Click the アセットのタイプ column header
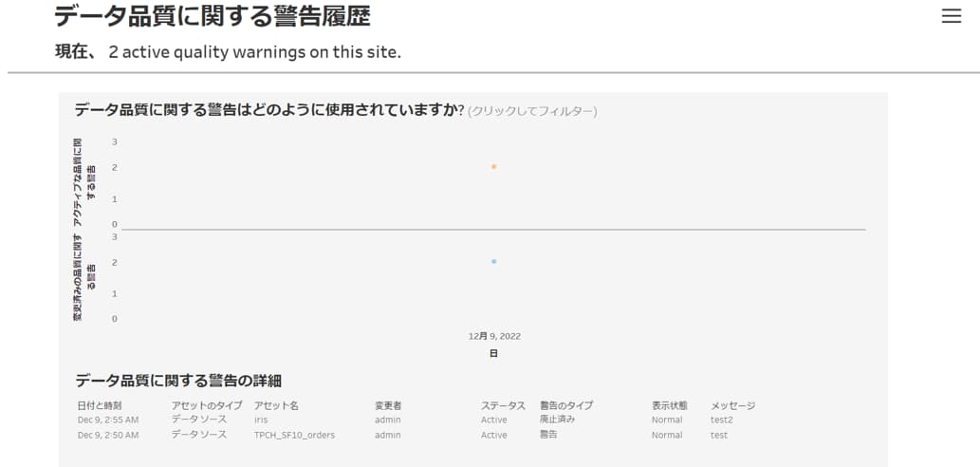980x467 pixels. pos(207,405)
